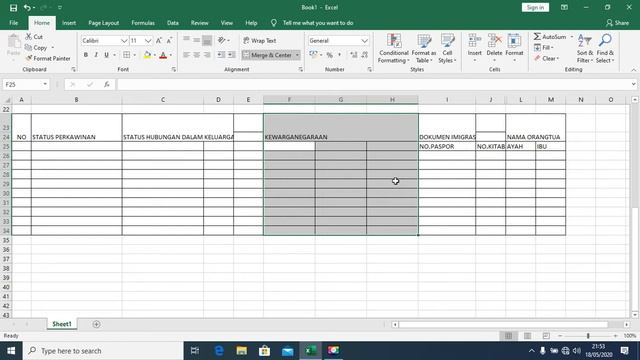Apply Percent Style
This screenshot has width=640, height=360.
pos(329,55)
